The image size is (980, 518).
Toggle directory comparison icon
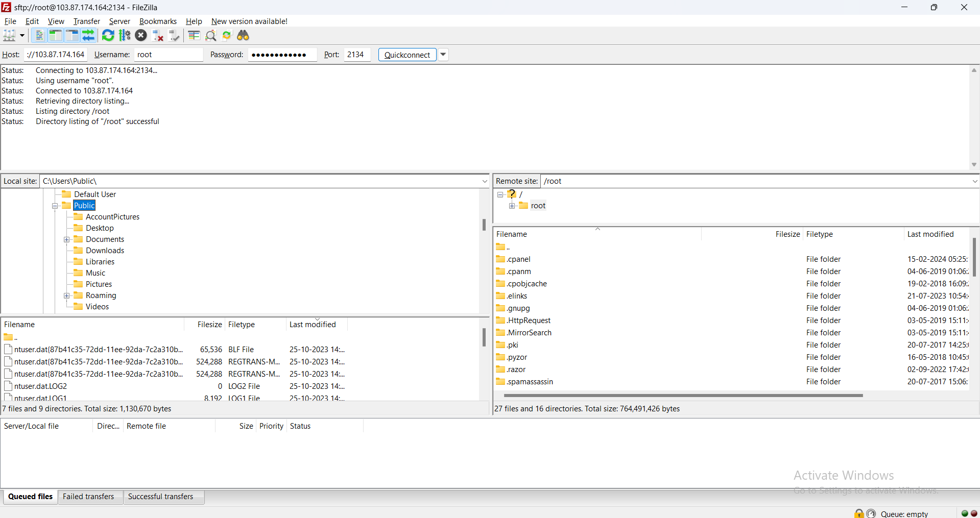[210, 35]
